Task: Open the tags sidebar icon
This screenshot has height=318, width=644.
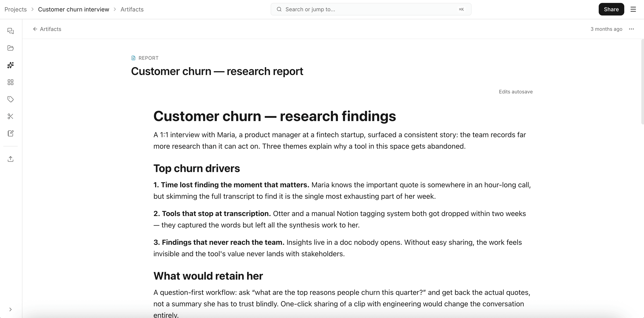Action: coord(11,99)
